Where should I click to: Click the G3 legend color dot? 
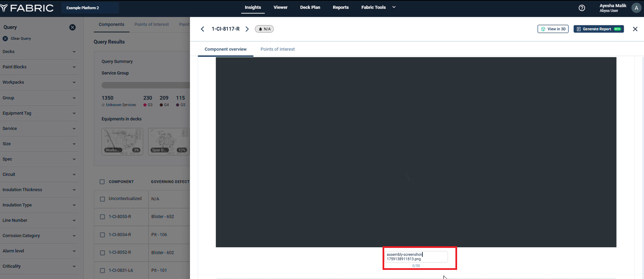pyautogui.click(x=145, y=105)
